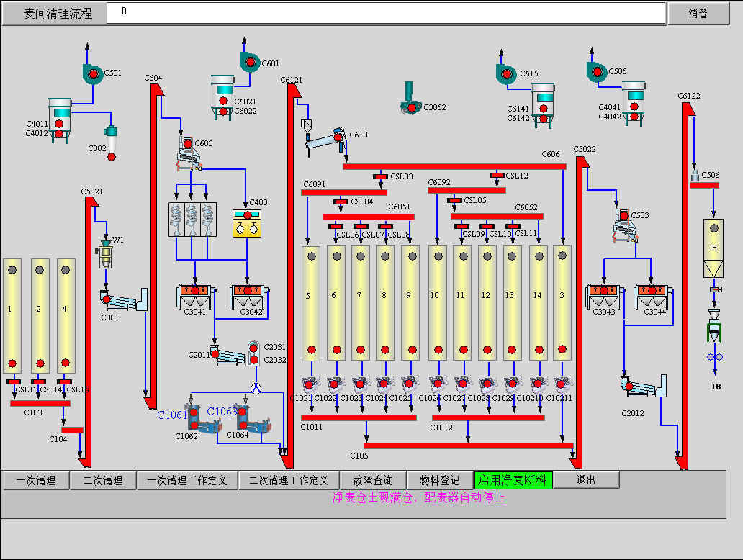The height and width of the screenshot is (560, 743).
Task: Toggle the CSL15 slide gate
Action: (65, 382)
